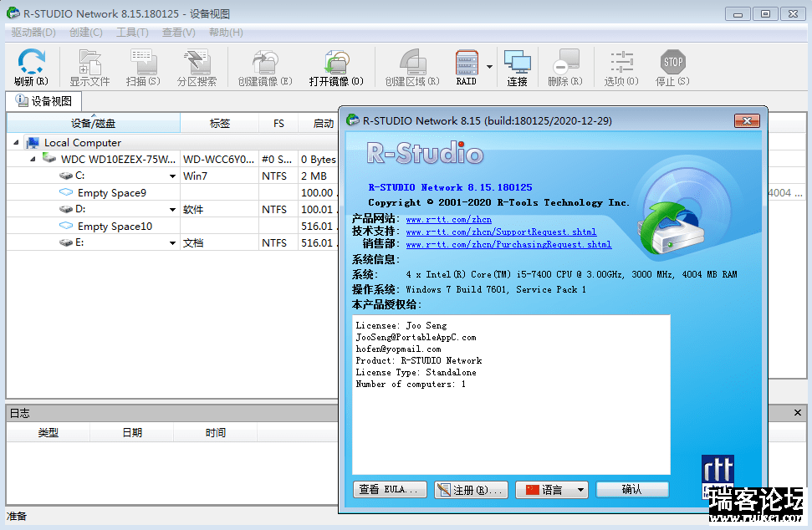Click the Empty Space9 icon
Screen dimensions: 812x530
pos(66,192)
